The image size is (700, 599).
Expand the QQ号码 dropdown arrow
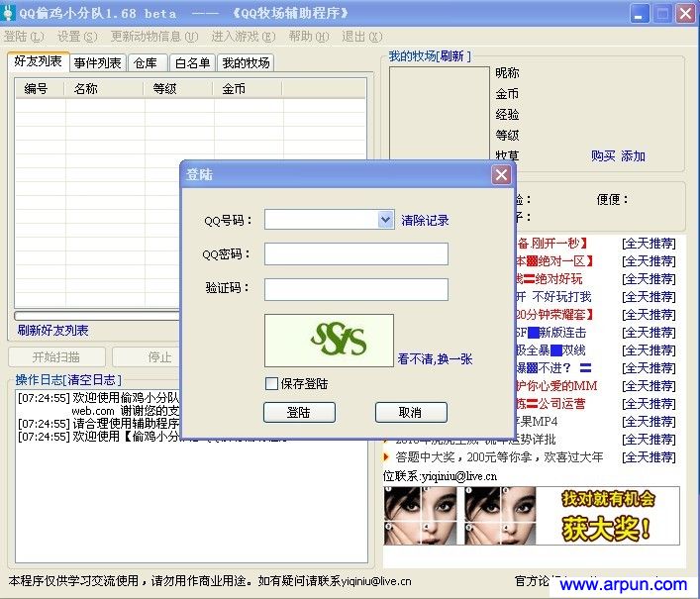click(x=385, y=219)
